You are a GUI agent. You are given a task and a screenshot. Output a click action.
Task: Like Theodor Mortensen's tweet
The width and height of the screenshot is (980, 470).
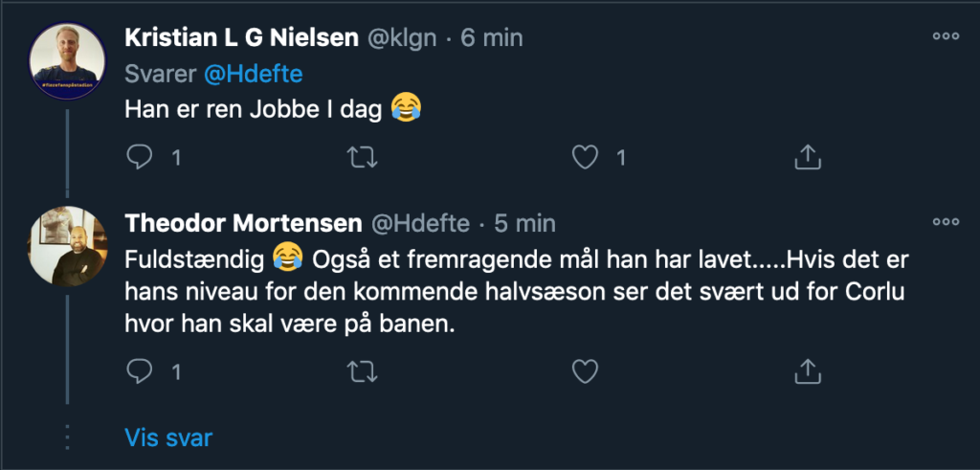pyautogui.click(x=584, y=370)
